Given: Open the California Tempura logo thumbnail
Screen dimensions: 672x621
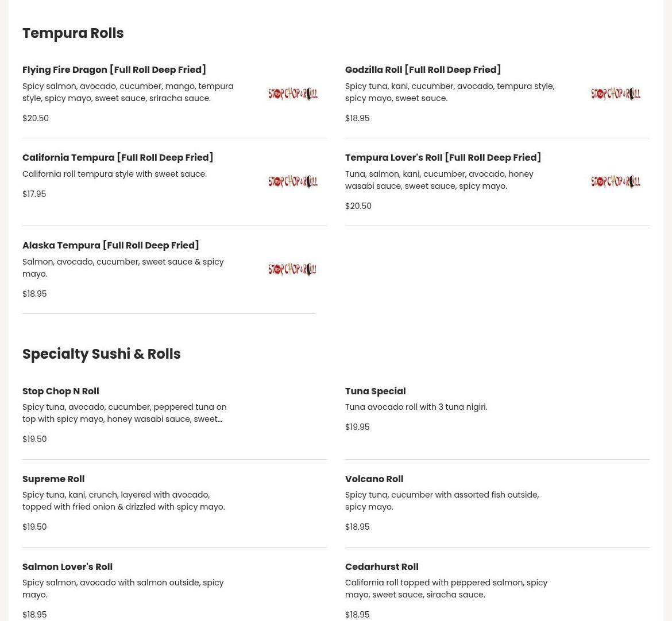Looking at the screenshot, I should (x=293, y=181).
